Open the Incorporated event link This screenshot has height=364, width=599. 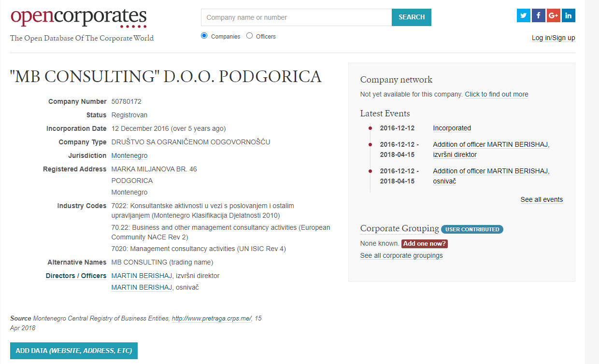(452, 128)
